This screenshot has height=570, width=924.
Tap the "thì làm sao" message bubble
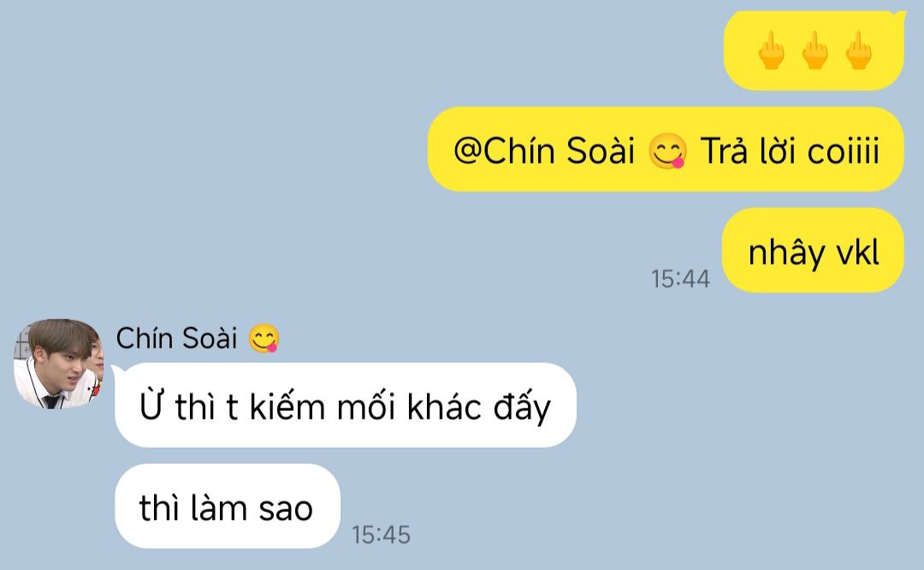(x=228, y=507)
